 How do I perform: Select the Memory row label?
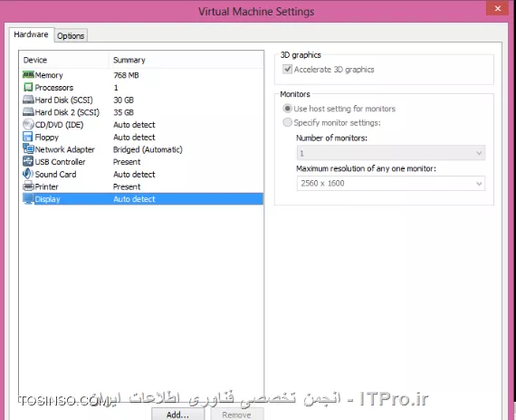pyautogui.click(x=49, y=75)
